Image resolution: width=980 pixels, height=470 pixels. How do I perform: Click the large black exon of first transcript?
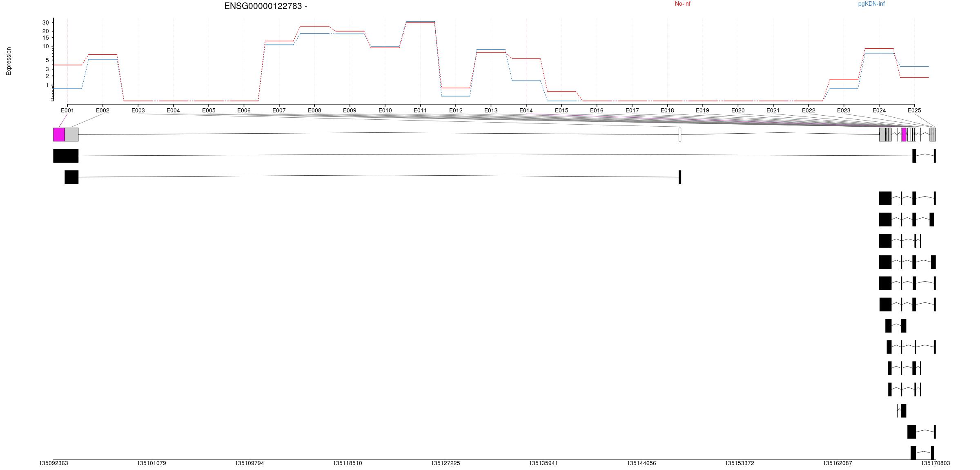click(66, 156)
